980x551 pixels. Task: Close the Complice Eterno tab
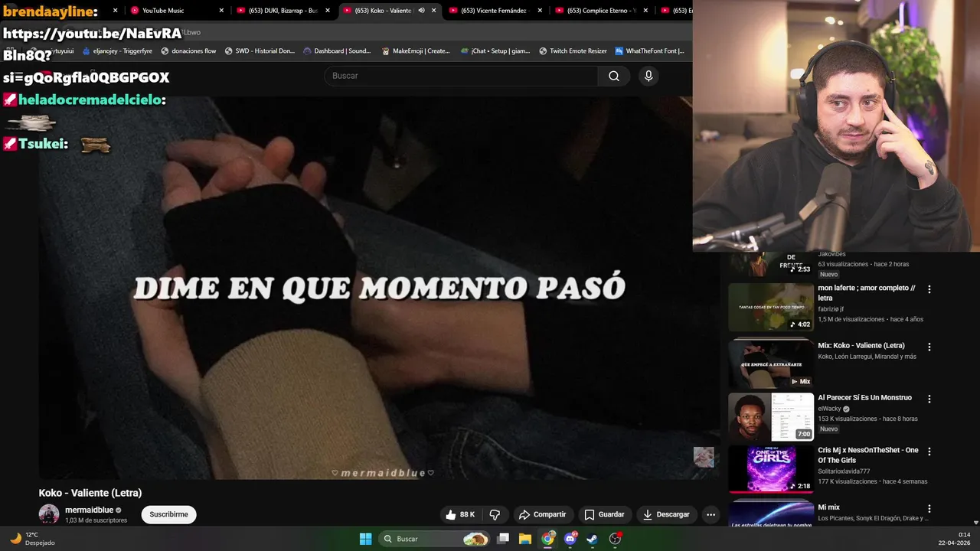click(645, 11)
